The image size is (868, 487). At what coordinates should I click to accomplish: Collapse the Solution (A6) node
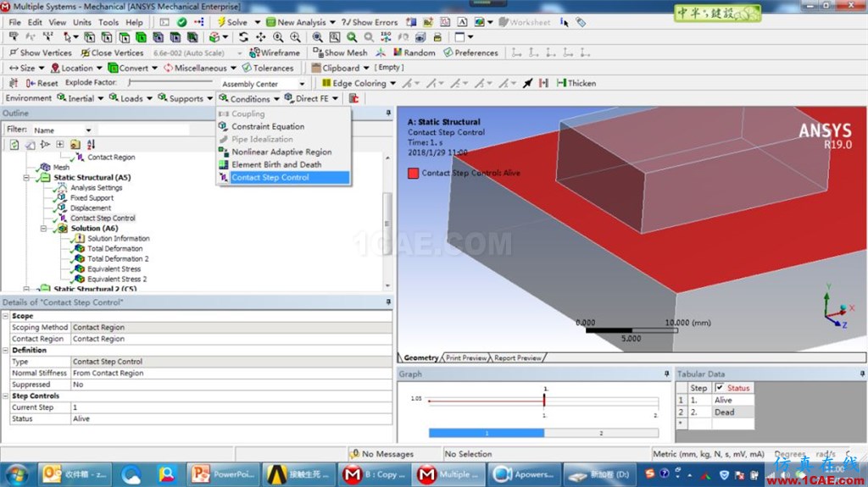(43, 229)
